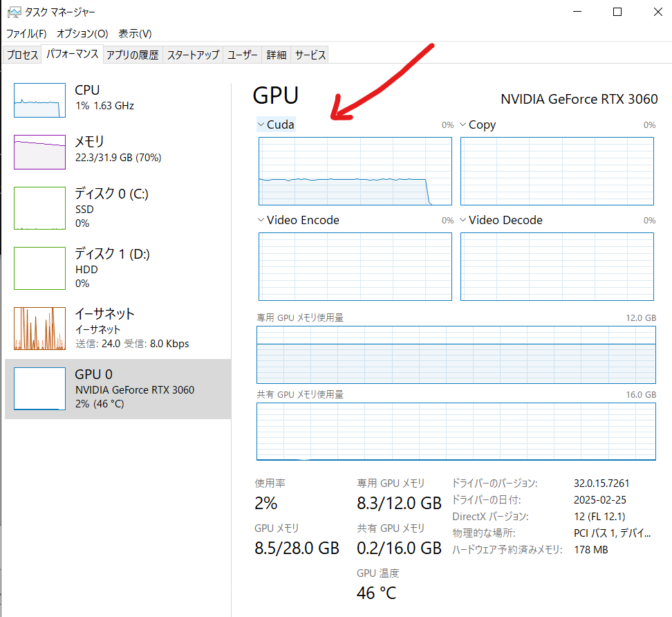
Task: Click the Copy engine name label
Action: coord(482,125)
